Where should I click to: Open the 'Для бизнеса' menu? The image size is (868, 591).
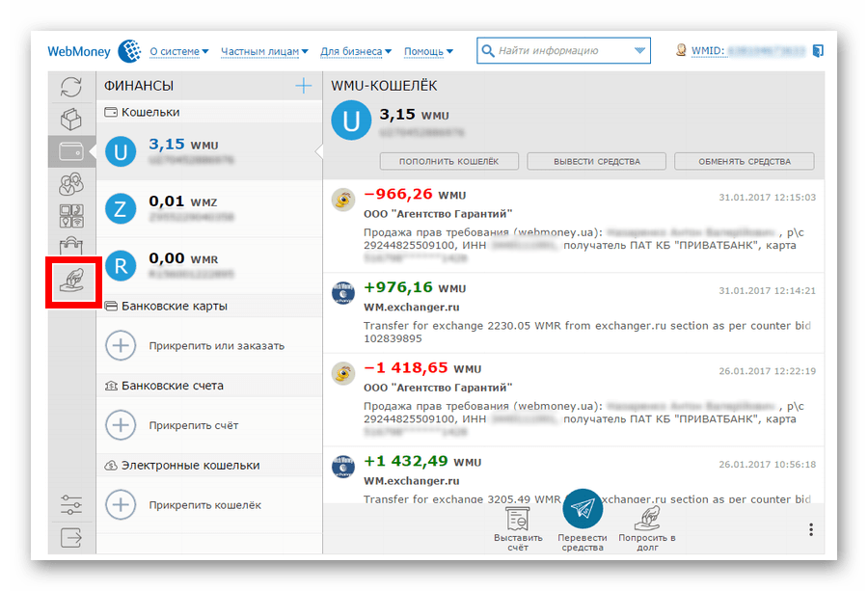pos(356,51)
